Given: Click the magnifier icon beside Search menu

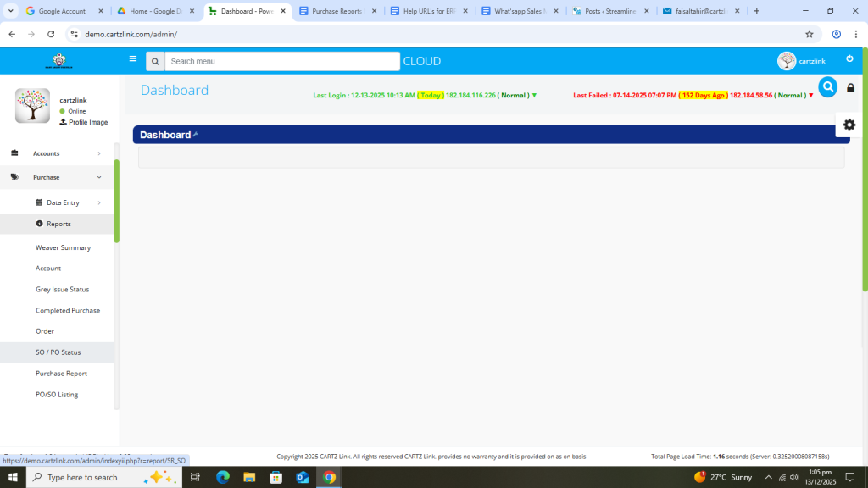Looking at the screenshot, I should click(x=154, y=61).
